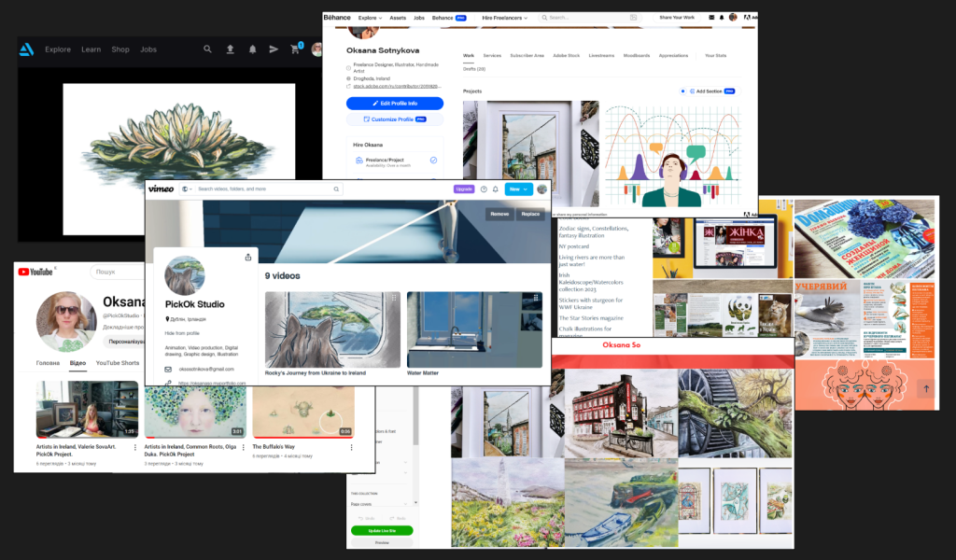Switch to the Moodboards tab on the Behance profile
Viewport: 956px width, 560px height.
638,55
